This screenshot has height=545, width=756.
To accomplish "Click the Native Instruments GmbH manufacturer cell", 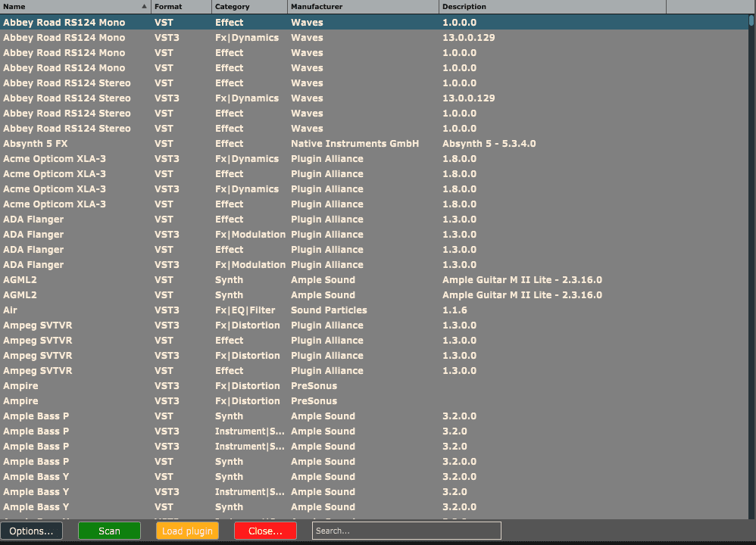I will tap(355, 144).
